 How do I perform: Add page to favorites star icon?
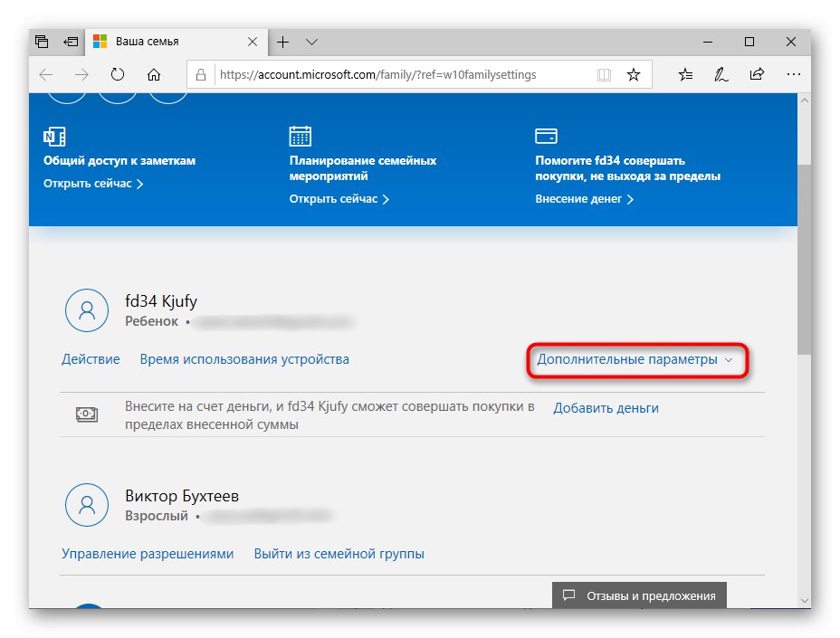(634, 75)
